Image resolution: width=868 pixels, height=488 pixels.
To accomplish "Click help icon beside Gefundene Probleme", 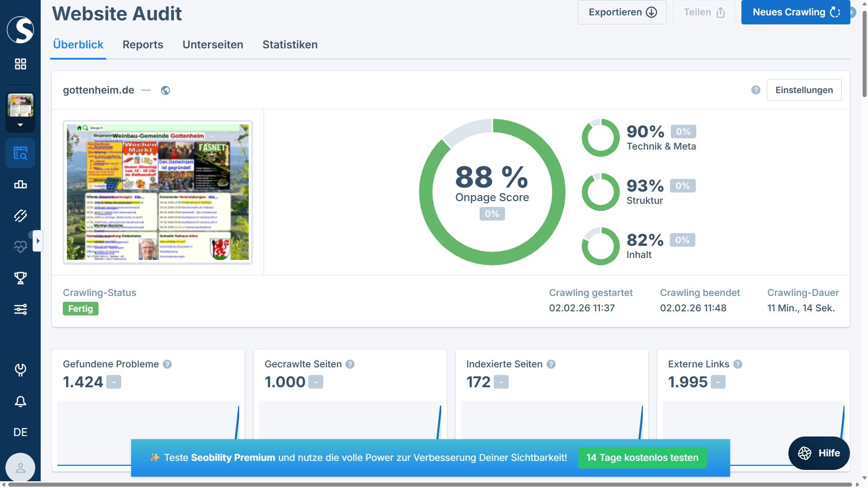I will [x=167, y=364].
